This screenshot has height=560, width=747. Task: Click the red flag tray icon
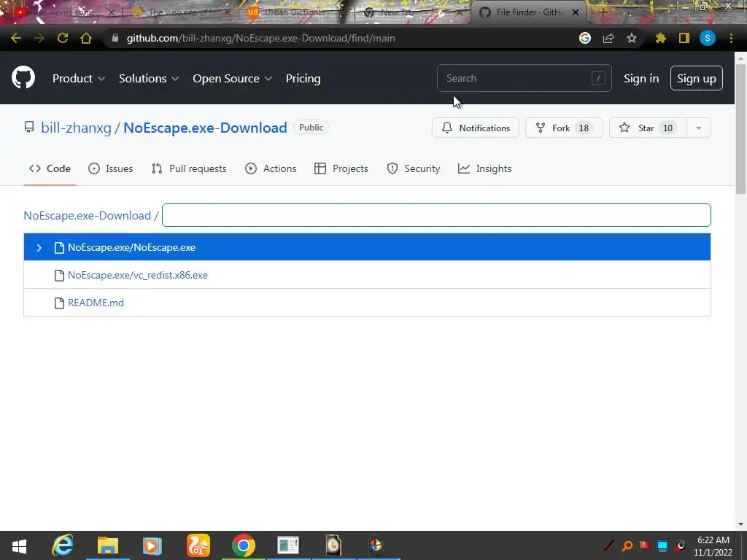pyautogui.click(x=645, y=545)
